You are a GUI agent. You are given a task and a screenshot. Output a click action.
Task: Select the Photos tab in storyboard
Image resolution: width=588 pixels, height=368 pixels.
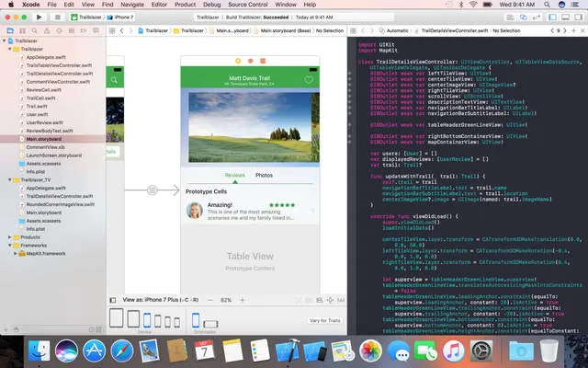point(264,176)
